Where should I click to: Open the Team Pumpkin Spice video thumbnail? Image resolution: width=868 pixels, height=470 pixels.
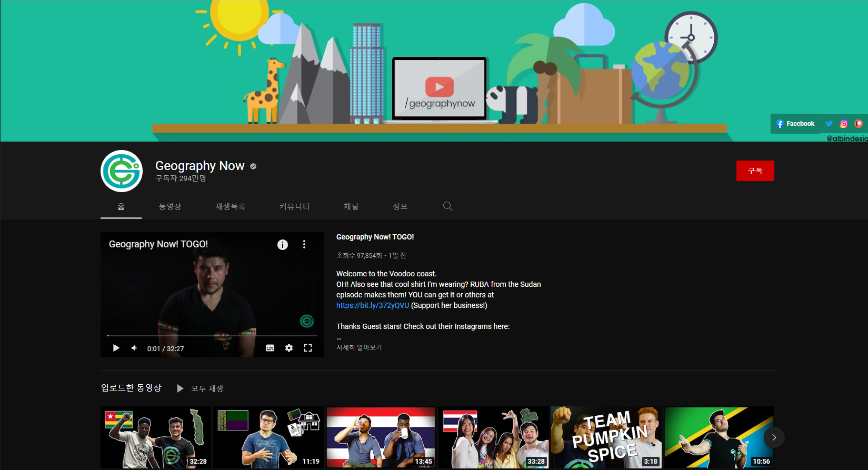coord(606,437)
